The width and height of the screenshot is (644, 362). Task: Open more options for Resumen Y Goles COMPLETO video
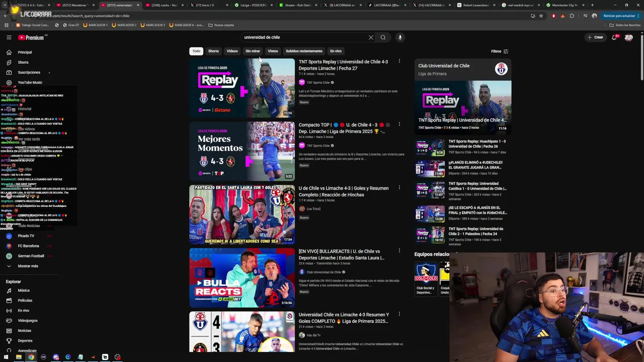(399, 314)
